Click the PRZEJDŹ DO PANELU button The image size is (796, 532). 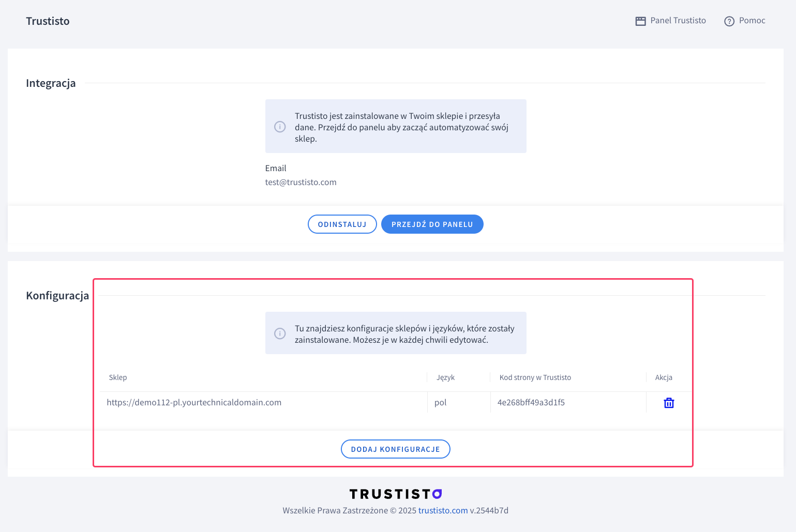[432, 224]
